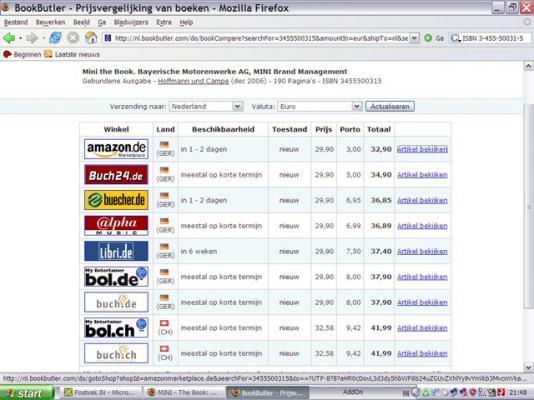Open the Home page icon

click(91, 38)
